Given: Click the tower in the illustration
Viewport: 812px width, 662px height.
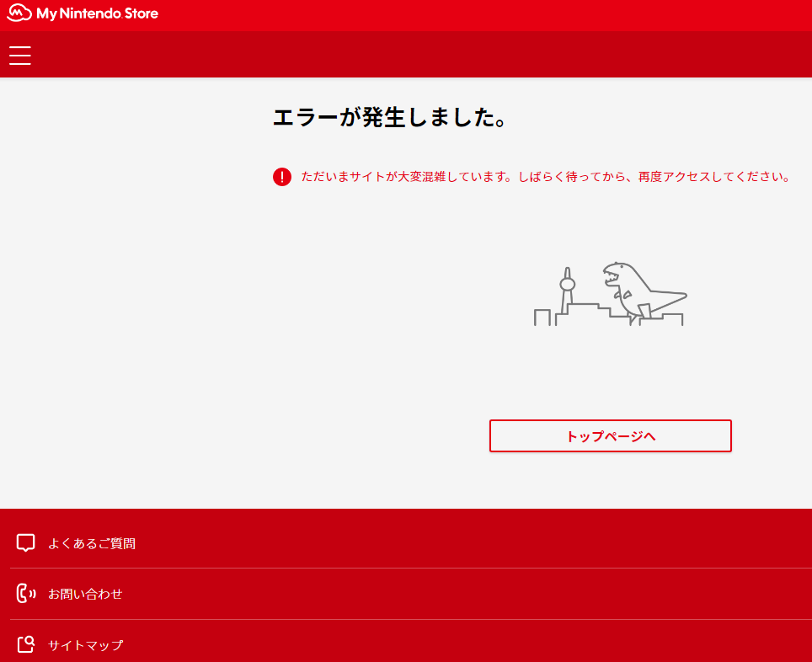Looking at the screenshot, I should pos(568,288).
